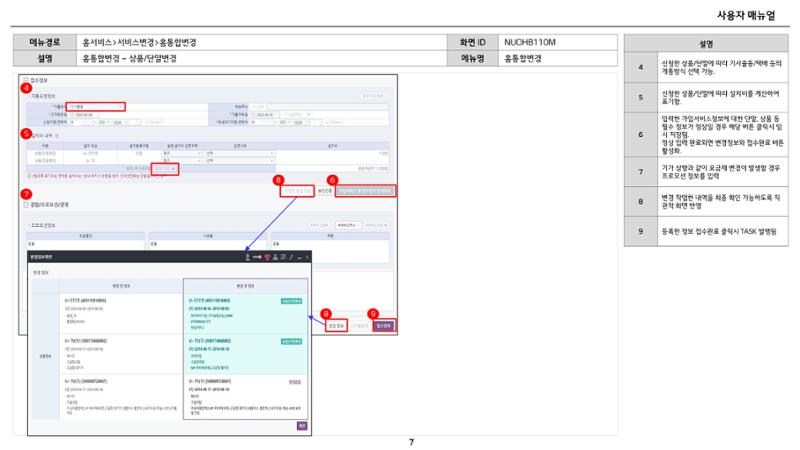The image size is (800, 450).
Task: Click the screen ID value NUOHB110M
Action: tap(530, 42)
